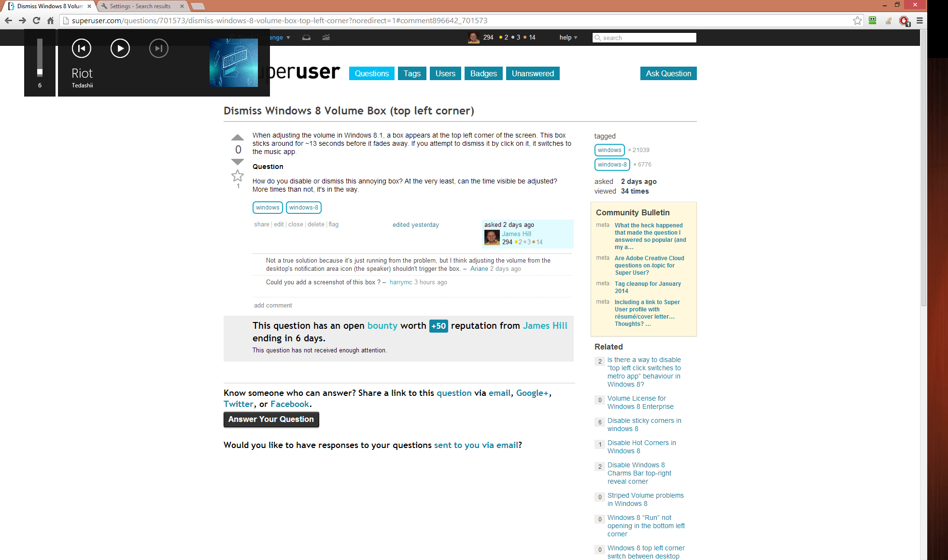Click the Questions tab in navigation
This screenshot has width=948, height=560.
pyautogui.click(x=371, y=73)
